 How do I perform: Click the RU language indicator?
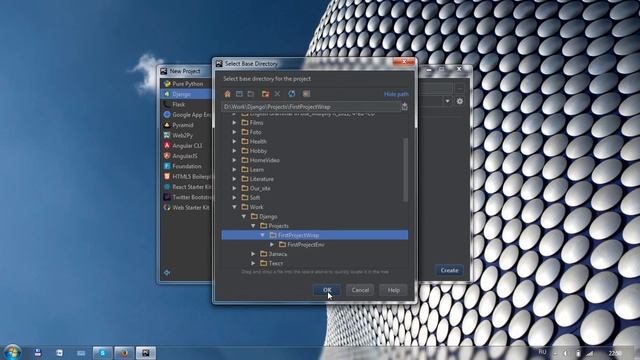pyautogui.click(x=542, y=352)
